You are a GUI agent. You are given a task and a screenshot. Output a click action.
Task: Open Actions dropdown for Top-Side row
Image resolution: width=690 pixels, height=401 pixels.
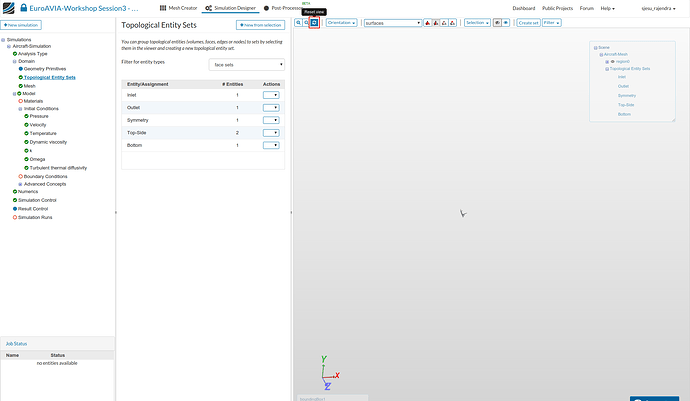click(x=271, y=133)
